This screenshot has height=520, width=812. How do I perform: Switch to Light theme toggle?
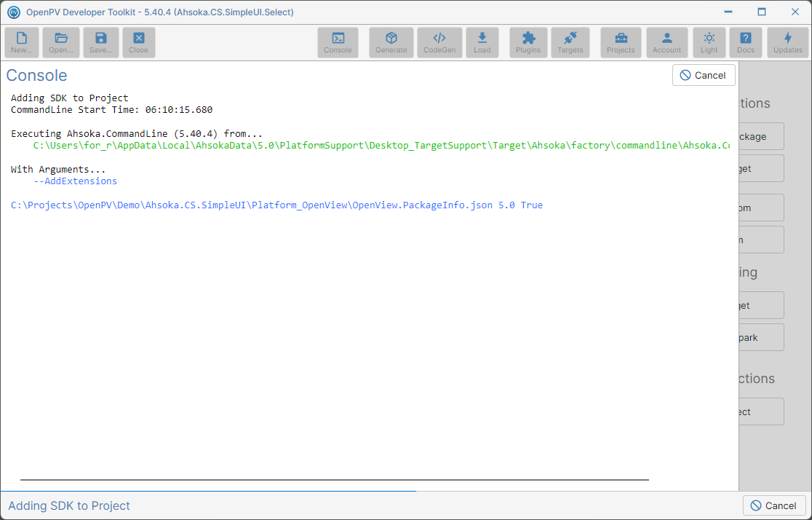tap(709, 42)
